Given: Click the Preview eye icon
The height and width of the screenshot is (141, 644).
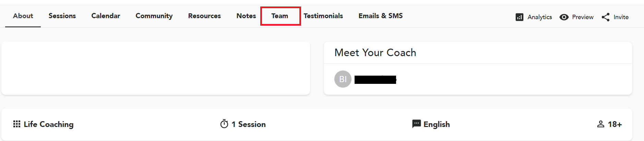Looking at the screenshot, I should point(564,17).
